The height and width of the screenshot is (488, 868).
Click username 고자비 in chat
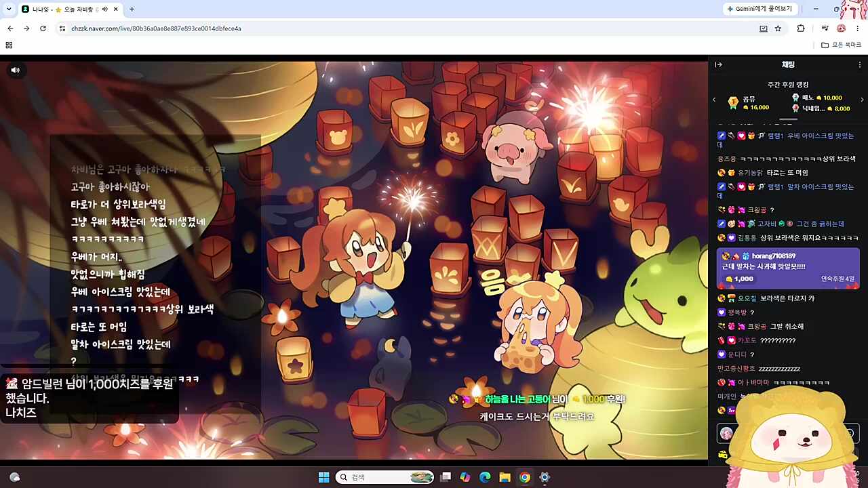(x=767, y=224)
